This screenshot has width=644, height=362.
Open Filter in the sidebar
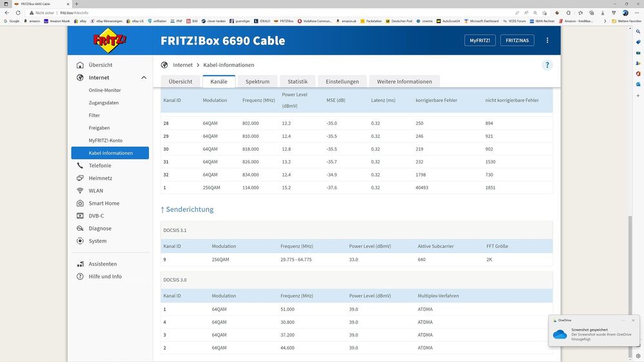click(94, 115)
